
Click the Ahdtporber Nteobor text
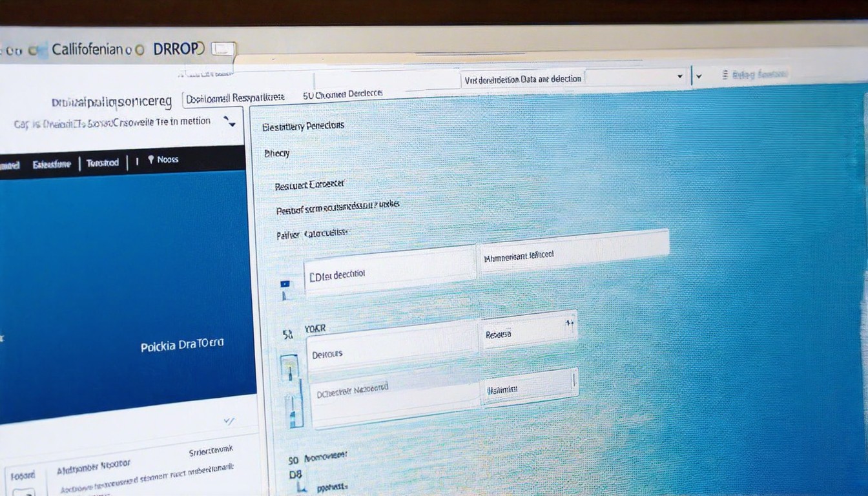[93, 466]
